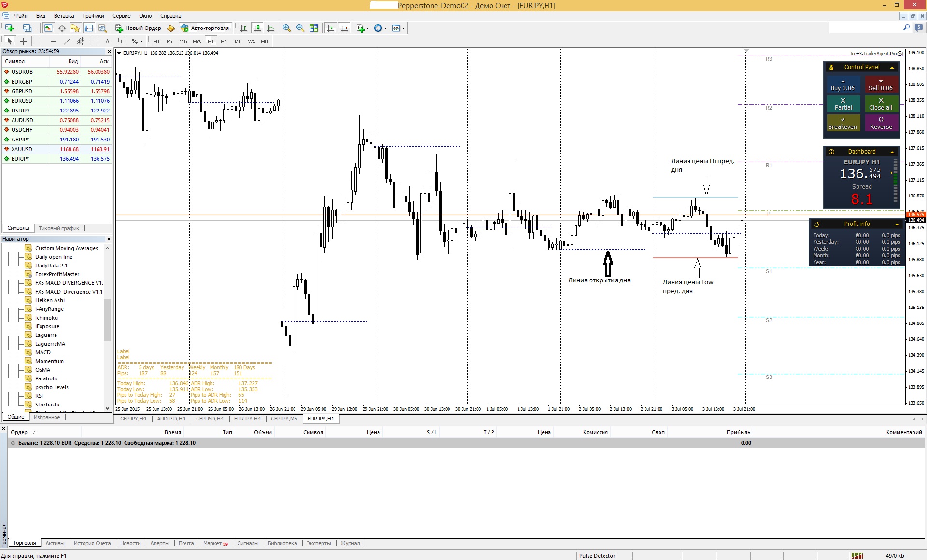Toggle chart auto scroll icon
Viewport: 927px width, 560px height.
331,28
